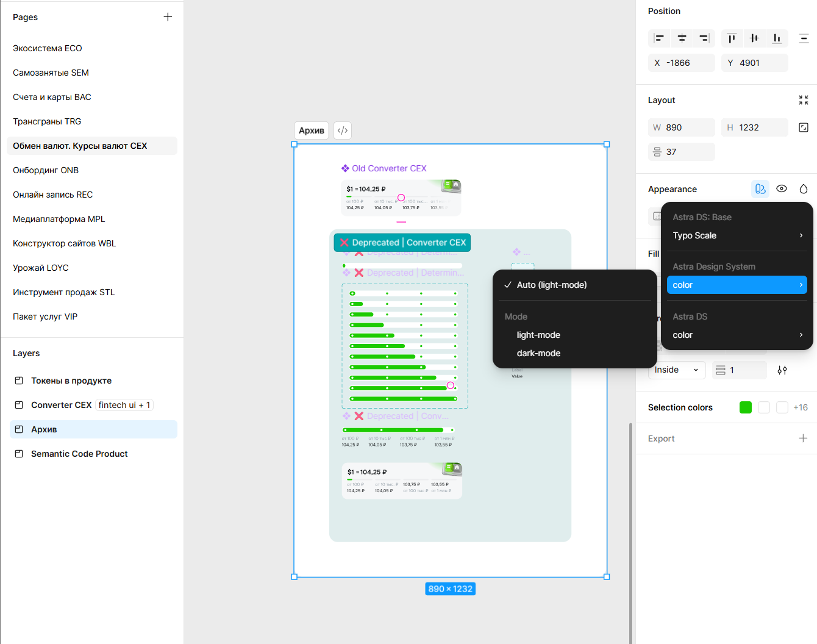Toggle layer visibility eye in Appearance
This screenshot has height=644, width=817.
point(782,189)
